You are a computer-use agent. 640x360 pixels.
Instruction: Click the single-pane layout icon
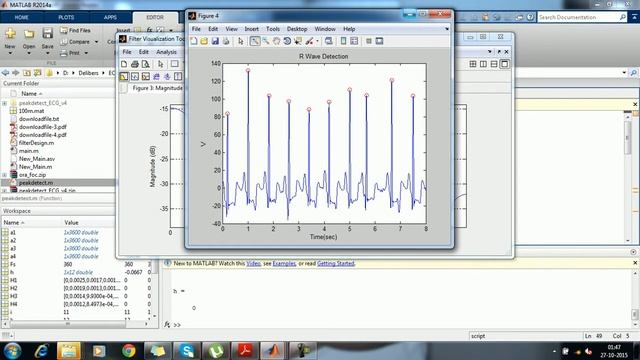click(x=504, y=64)
